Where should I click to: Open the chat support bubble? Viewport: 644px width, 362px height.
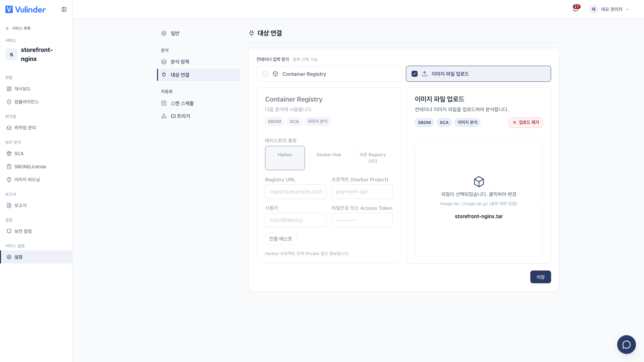pyautogui.click(x=626, y=344)
